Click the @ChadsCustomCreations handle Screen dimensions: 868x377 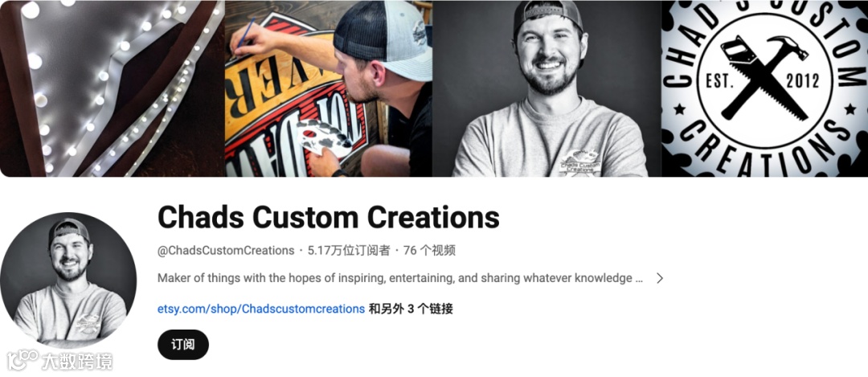(x=226, y=250)
